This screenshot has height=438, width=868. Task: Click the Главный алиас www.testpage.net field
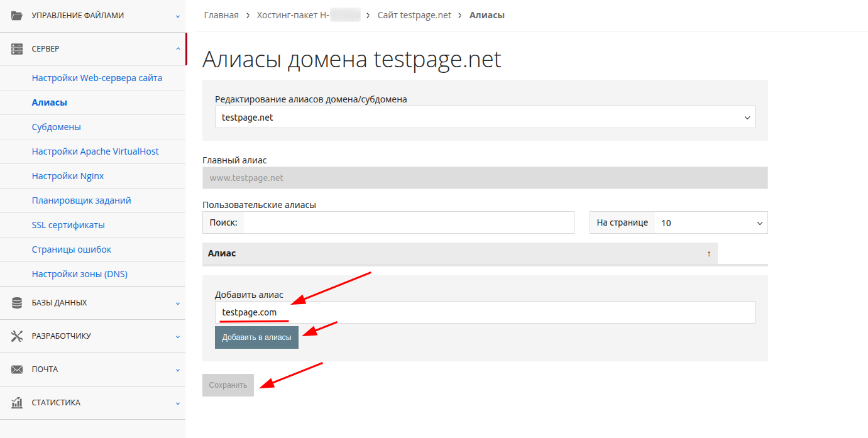pos(485,178)
